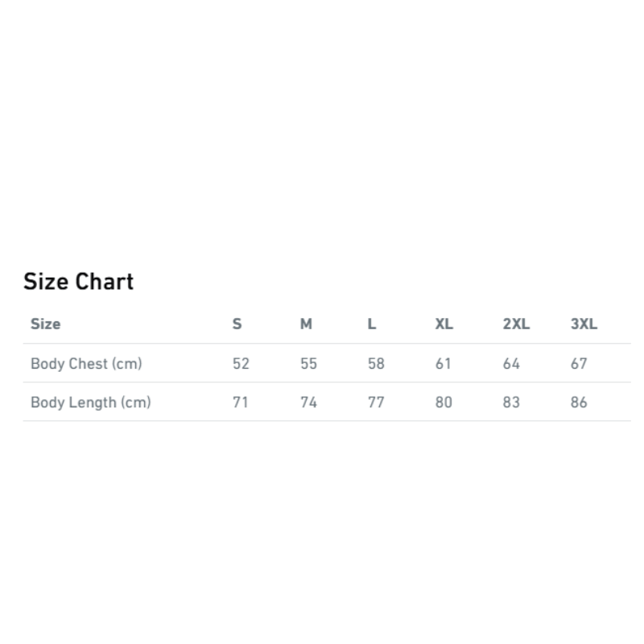Click length value 74 for size M

(x=308, y=402)
